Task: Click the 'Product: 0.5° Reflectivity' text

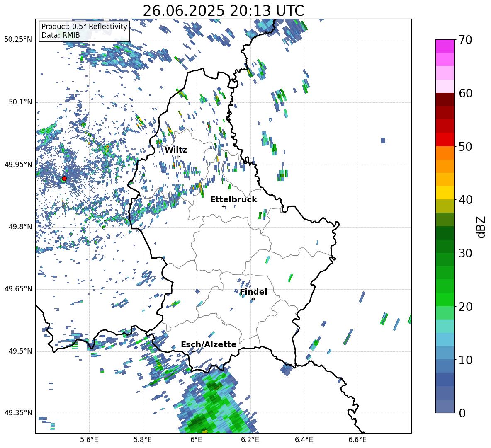Action: 84,26
